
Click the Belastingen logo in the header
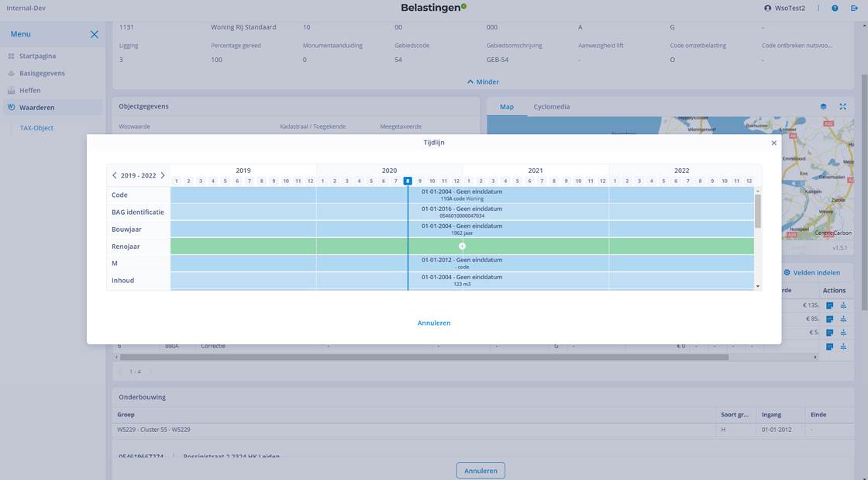434,8
